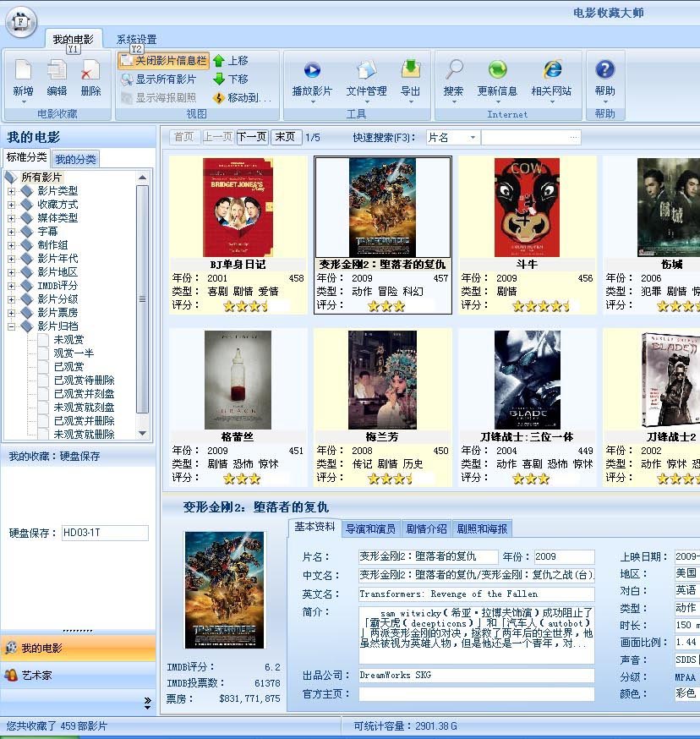This screenshot has height=739, width=700.
Task: Click the 更新信息 update info icon
Action: click(x=497, y=71)
